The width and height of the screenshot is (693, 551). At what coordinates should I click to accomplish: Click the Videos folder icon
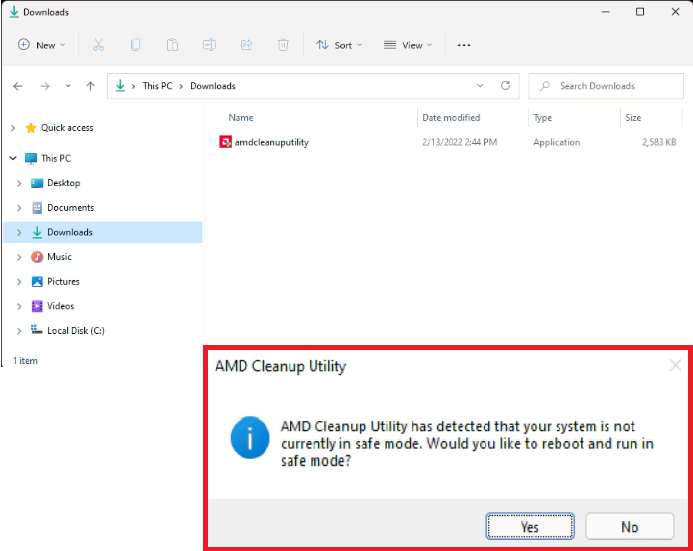[x=37, y=306]
